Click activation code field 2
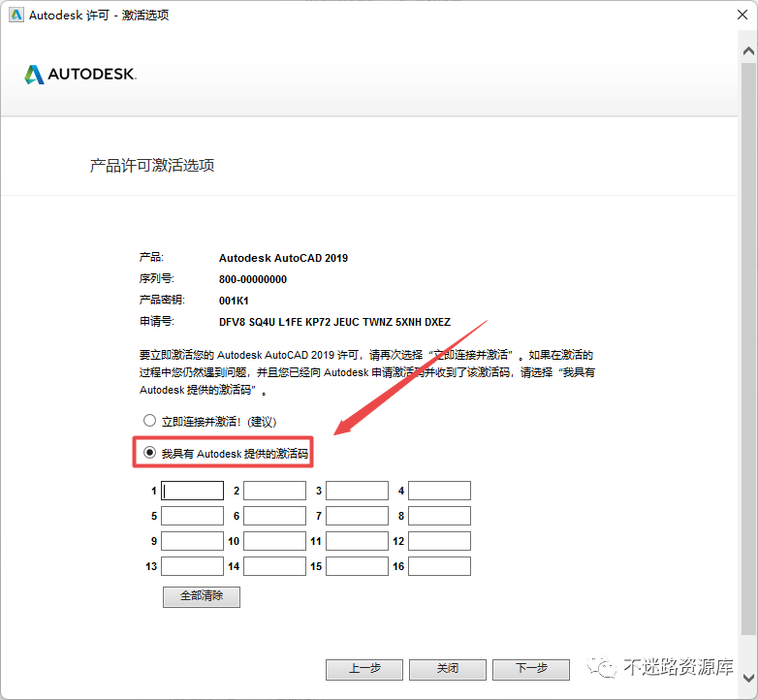 (x=274, y=491)
